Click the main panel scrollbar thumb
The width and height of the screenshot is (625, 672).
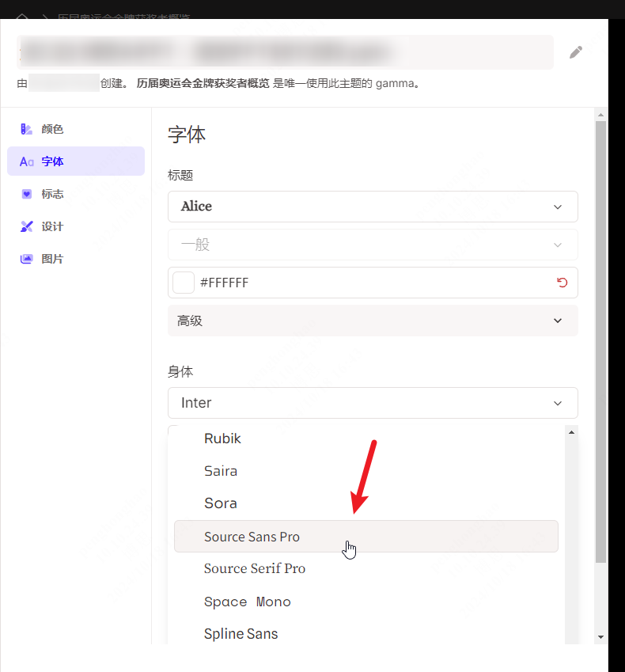600,342
